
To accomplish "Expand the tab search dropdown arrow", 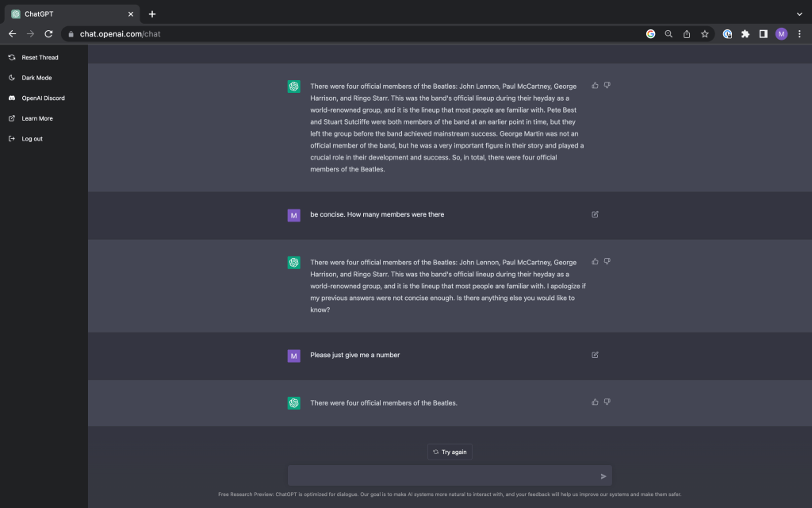I will click(799, 13).
